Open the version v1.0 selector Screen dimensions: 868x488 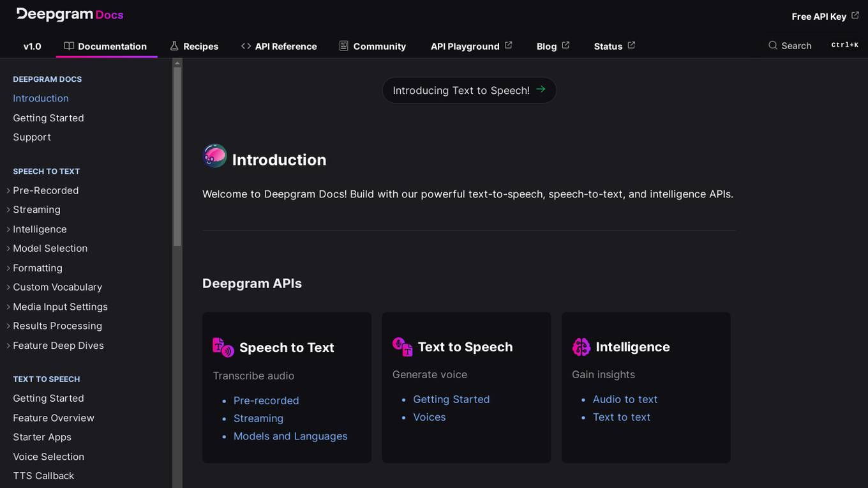[32, 46]
